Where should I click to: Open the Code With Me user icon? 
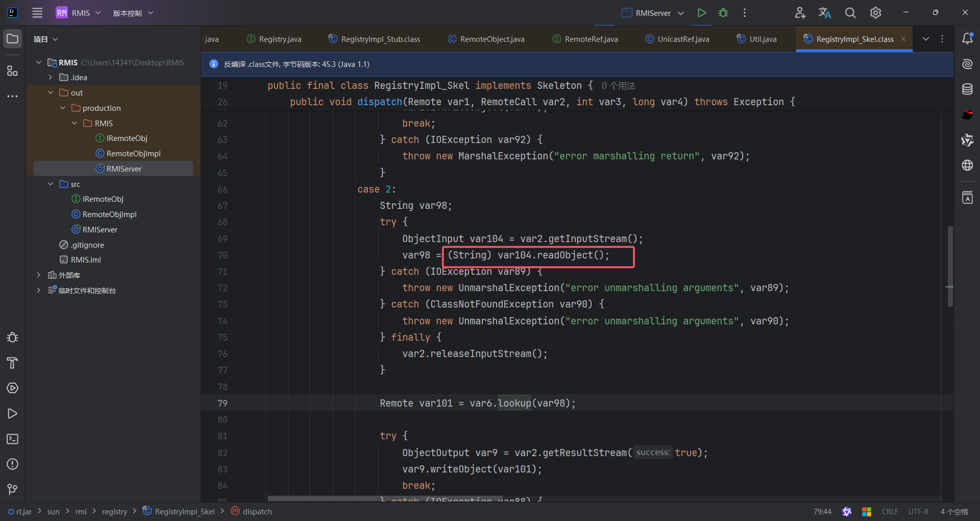[x=800, y=13]
